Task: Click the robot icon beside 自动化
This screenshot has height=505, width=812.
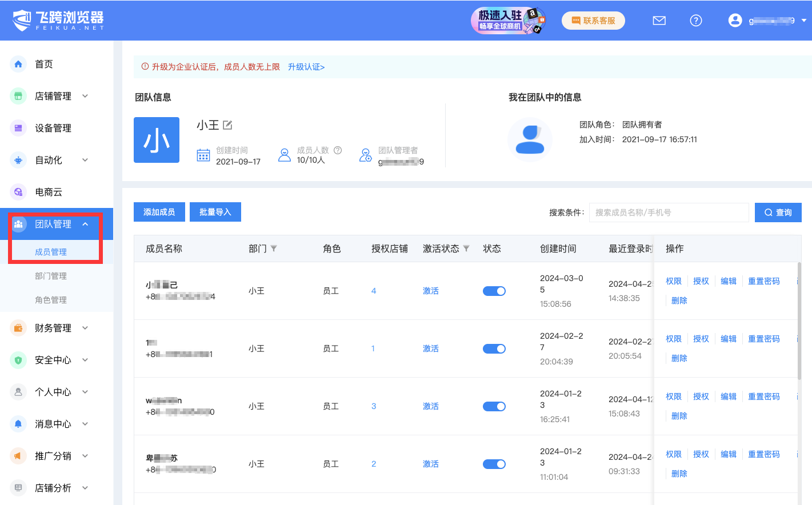Action: point(18,160)
